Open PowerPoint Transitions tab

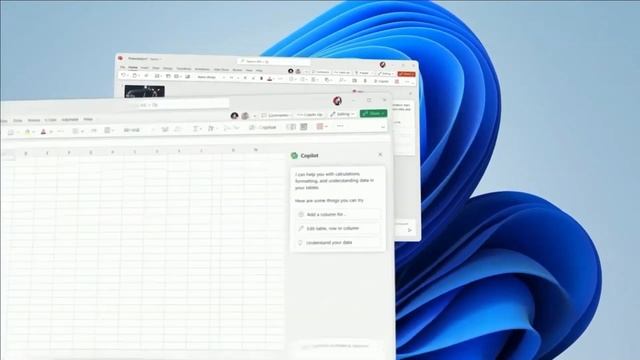pos(184,69)
